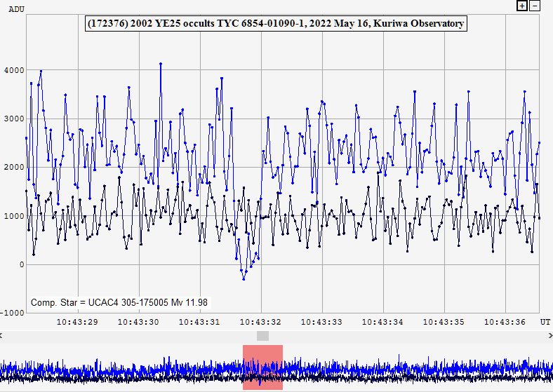Screen dimensions: 553x392
Task: Click the highest peak of the blue curve
Action: pyautogui.click(x=161, y=63)
